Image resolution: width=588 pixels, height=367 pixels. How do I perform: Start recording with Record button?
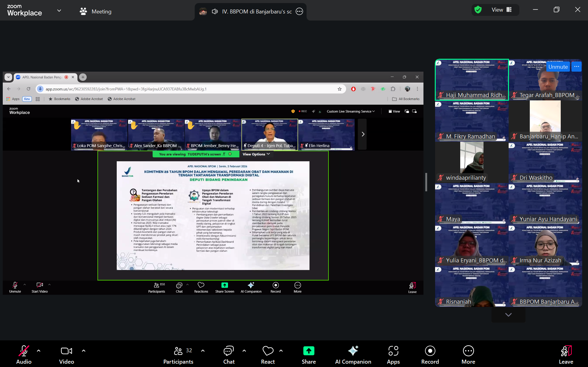pyautogui.click(x=430, y=355)
